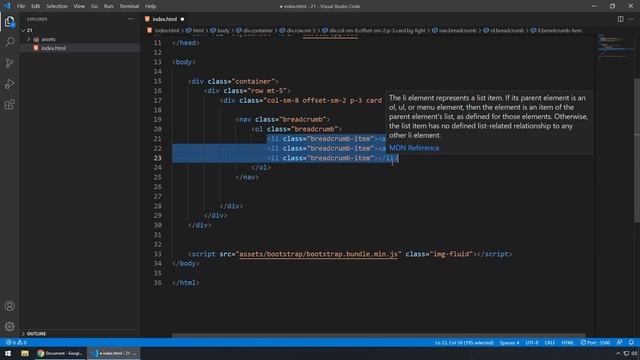Click Spaces: 4 indentation setting

tap(509, 342)
